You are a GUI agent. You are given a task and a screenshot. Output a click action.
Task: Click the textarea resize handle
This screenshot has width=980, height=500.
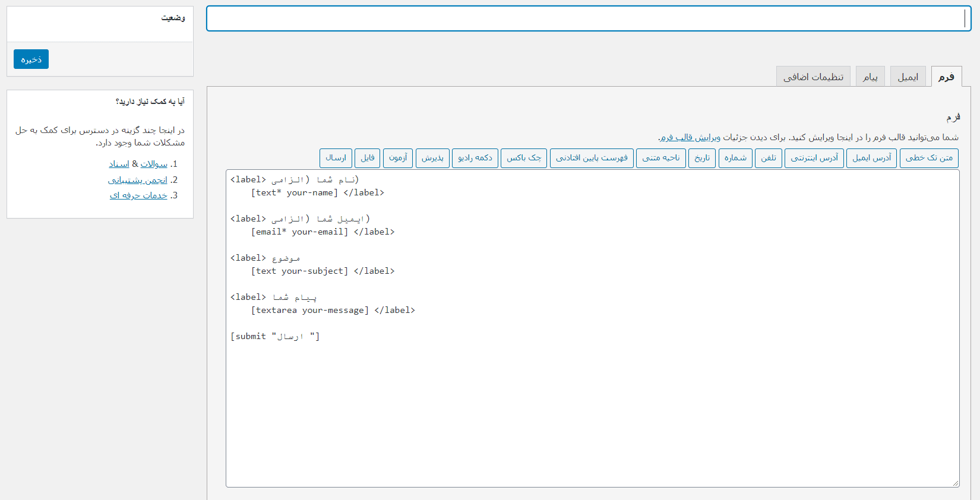click(x=955, y=483)
